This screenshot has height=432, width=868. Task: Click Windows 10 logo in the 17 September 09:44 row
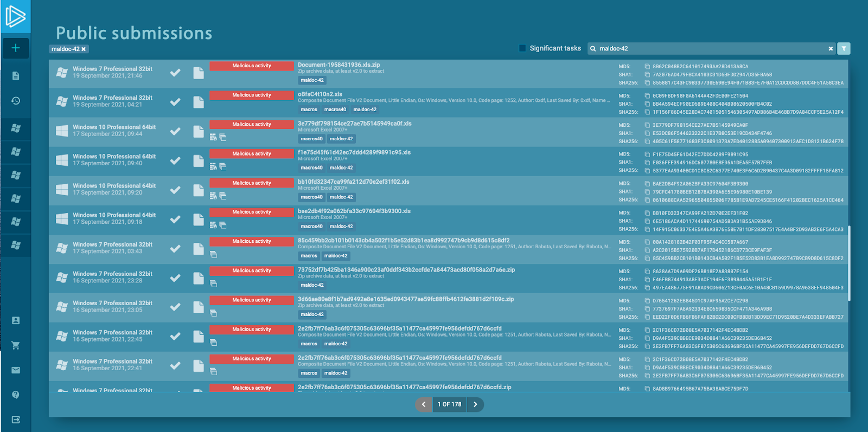point(62,131)
